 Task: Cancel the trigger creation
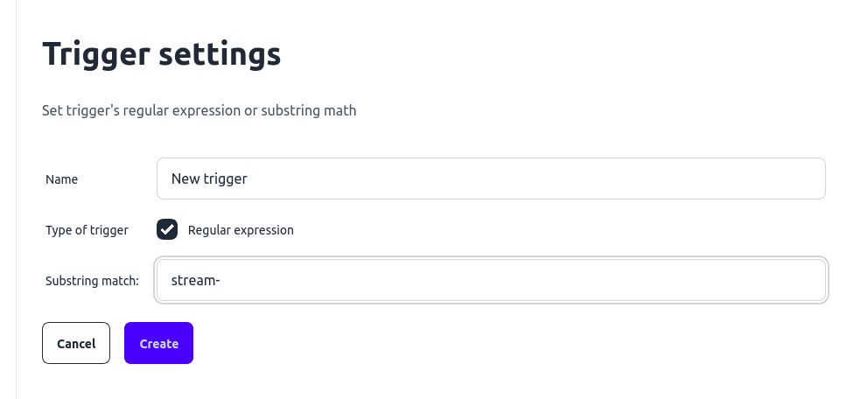76,343
